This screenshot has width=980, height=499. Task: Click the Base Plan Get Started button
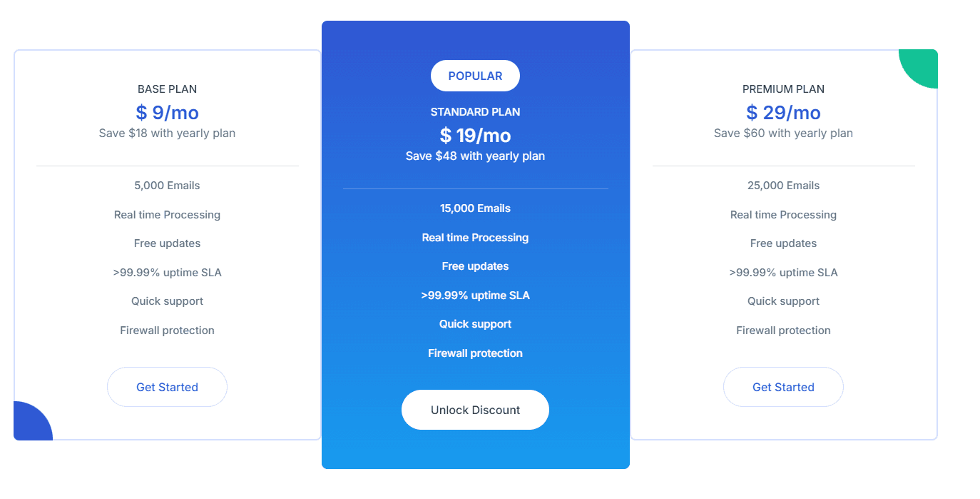[167, 386]
